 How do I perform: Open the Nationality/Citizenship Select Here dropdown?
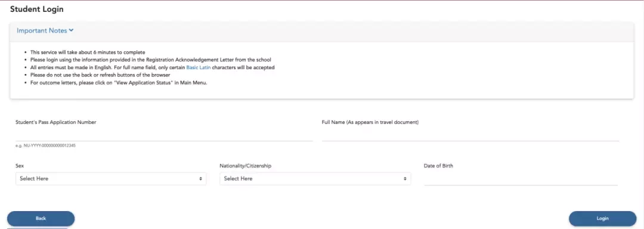click(315, 179)
